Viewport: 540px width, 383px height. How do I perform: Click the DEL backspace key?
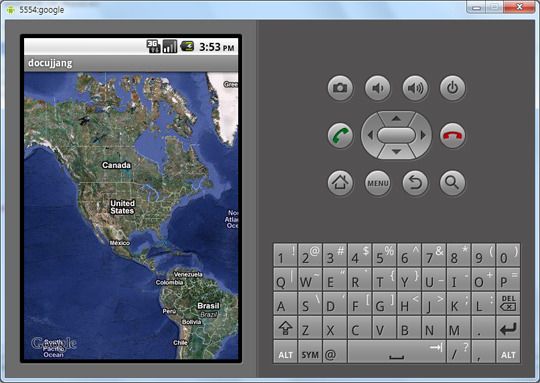(508, 303)
